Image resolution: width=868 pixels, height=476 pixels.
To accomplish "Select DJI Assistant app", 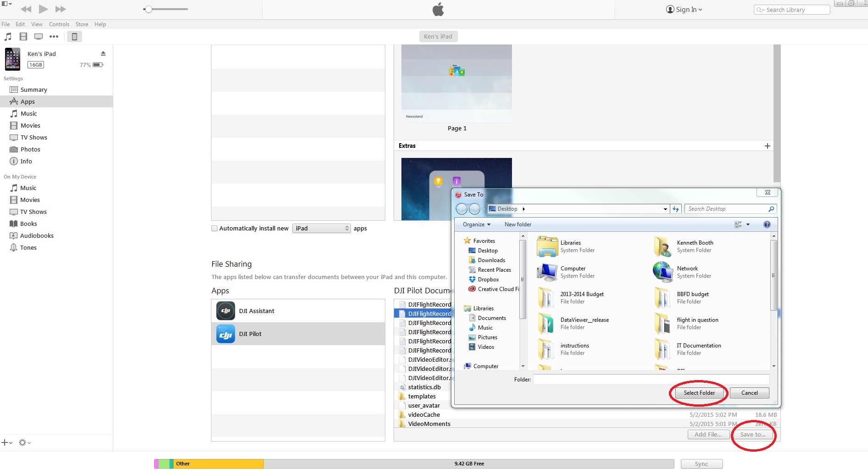I will point(298,311).
